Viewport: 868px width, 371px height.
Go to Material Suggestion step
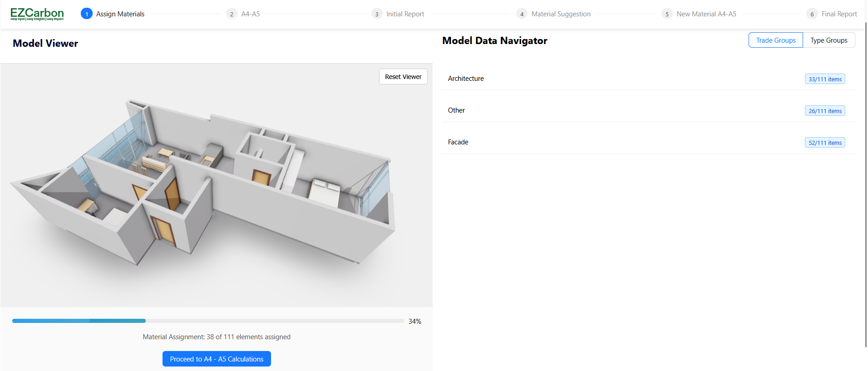point(561,14)
